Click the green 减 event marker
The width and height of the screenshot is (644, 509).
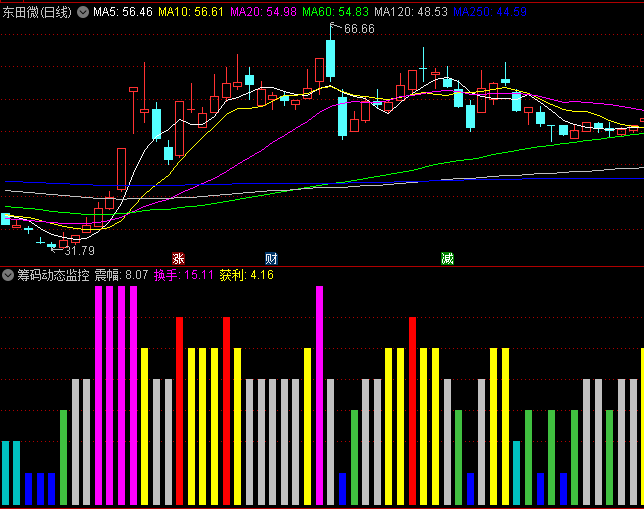[x=447, y=258]
